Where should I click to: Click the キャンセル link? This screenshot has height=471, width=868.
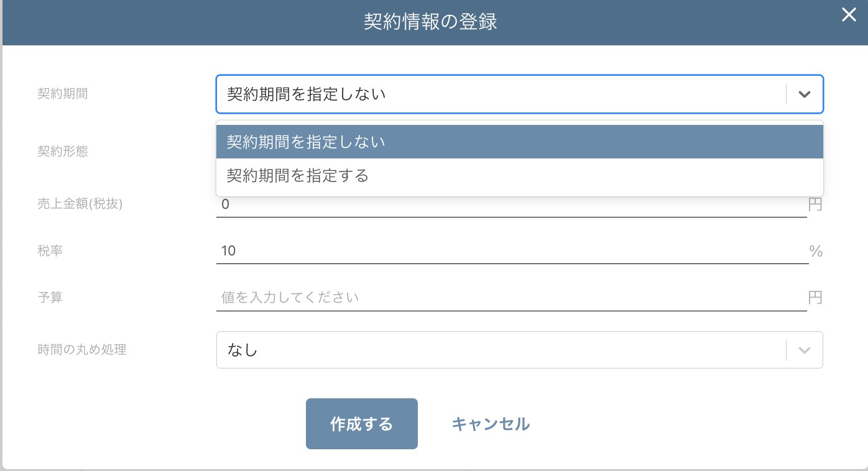[491, 424]
